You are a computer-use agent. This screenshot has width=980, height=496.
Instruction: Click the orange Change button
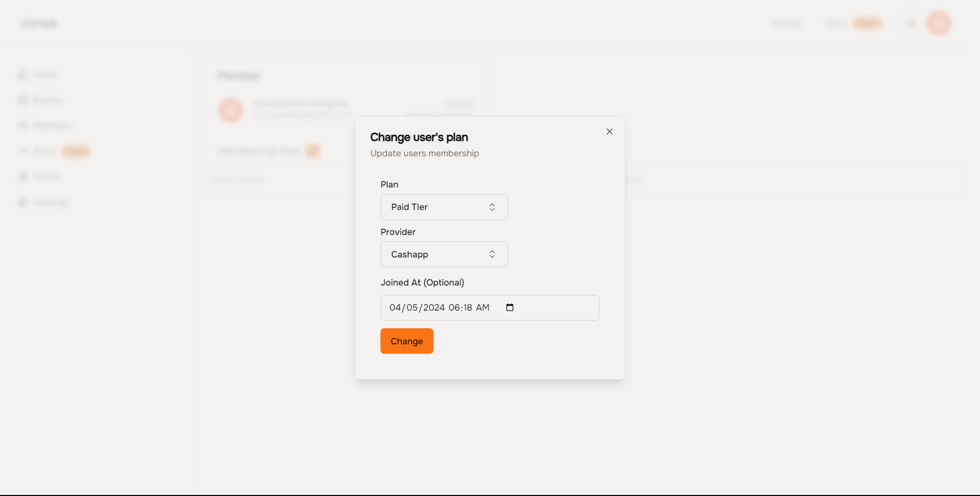(407, 341)
